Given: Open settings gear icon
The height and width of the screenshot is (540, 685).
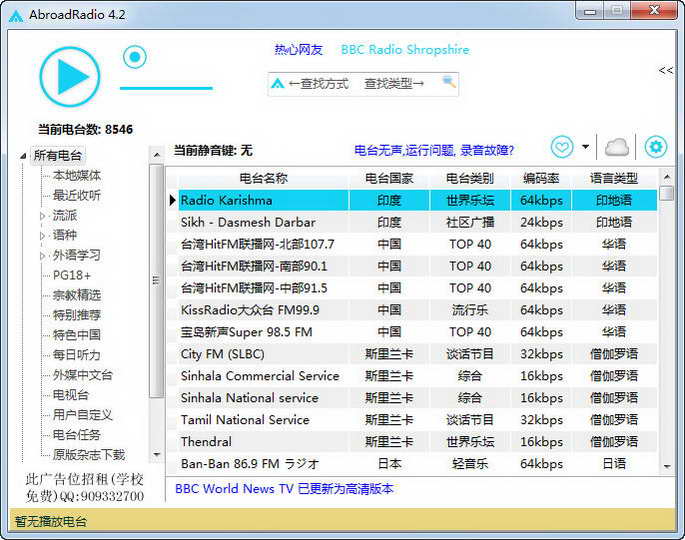Looking at the screenshot, I should pos(656,147).
